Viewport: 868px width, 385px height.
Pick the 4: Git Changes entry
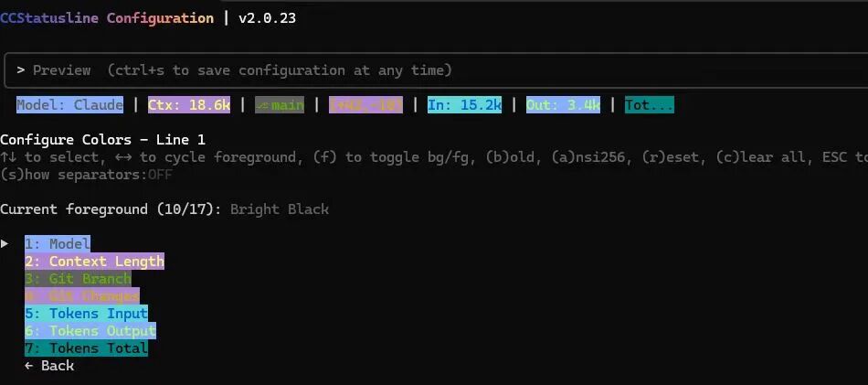82,296
